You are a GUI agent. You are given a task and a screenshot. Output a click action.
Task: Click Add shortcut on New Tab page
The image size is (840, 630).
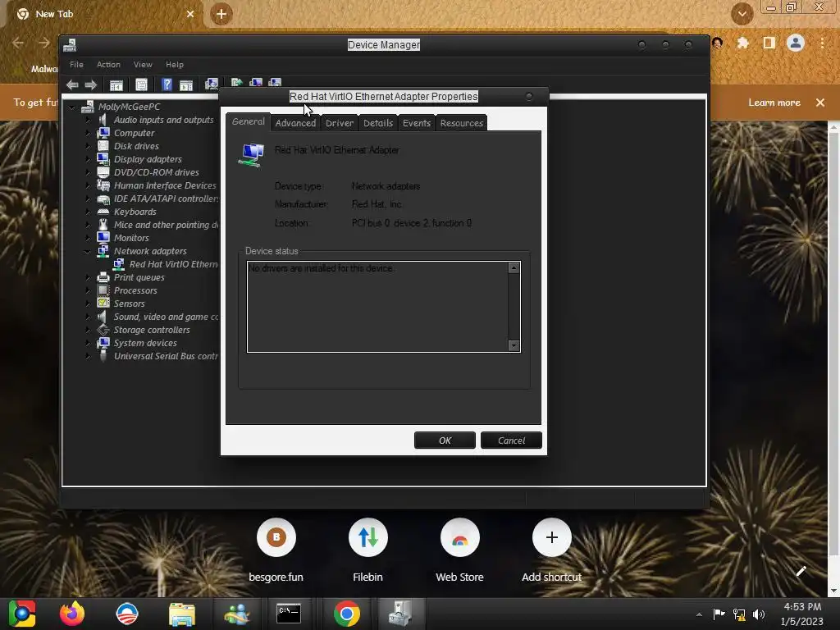[x=552, y=550]
